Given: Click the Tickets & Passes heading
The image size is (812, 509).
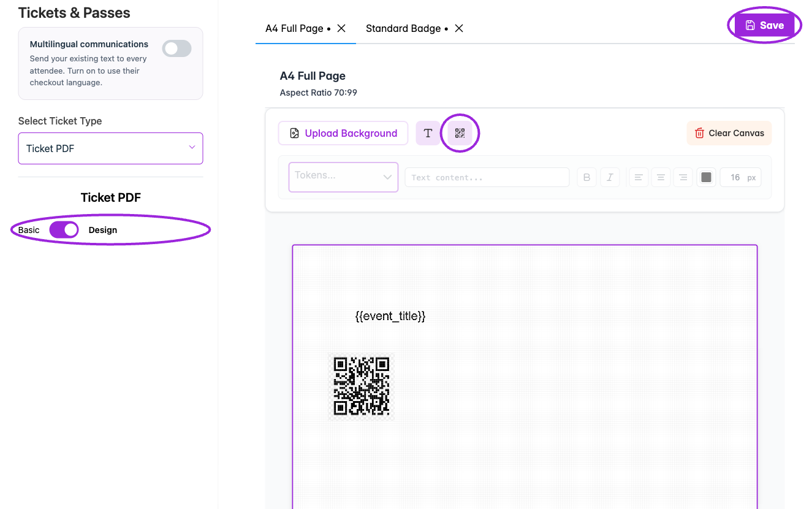Looking at the screenshot, I should tap(74, 13).
